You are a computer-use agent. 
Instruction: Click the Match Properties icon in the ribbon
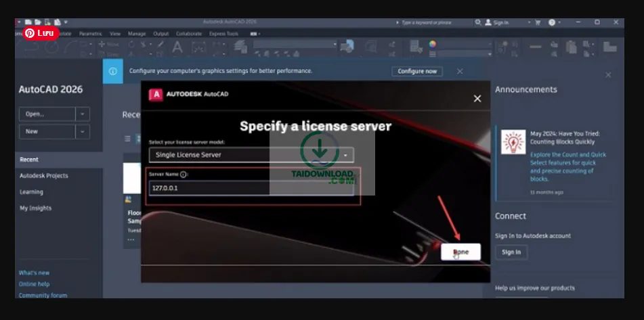point(416,47)
